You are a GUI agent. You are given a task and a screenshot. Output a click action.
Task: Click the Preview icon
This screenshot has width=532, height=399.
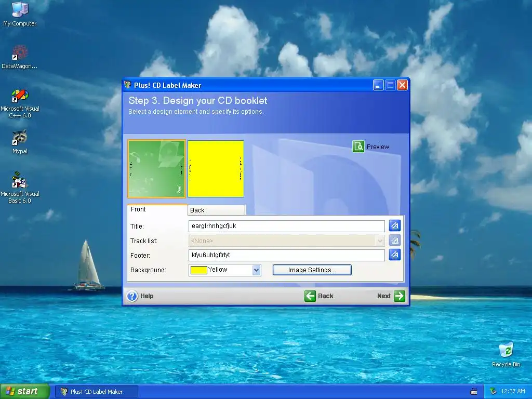coord(358,147)
